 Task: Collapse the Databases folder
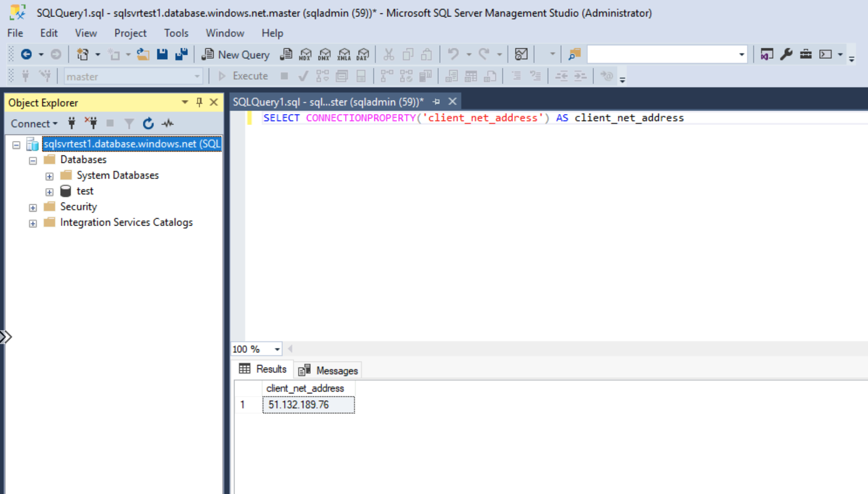33,161
